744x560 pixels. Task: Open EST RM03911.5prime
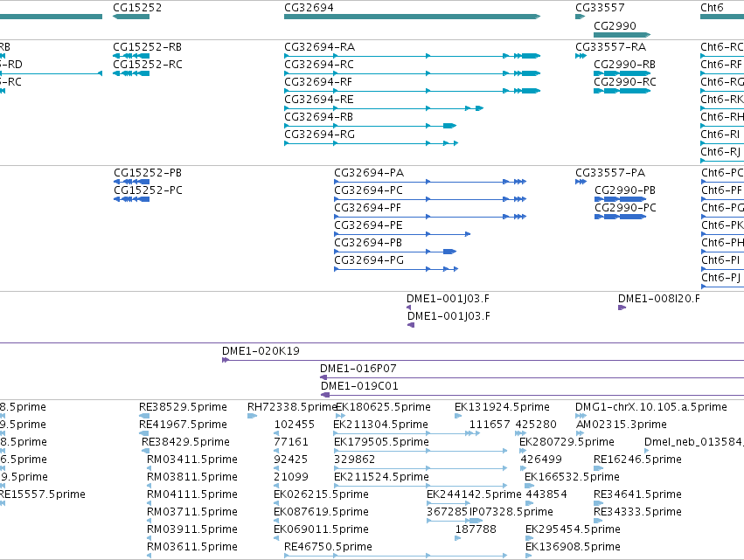(x=192, y=530)
